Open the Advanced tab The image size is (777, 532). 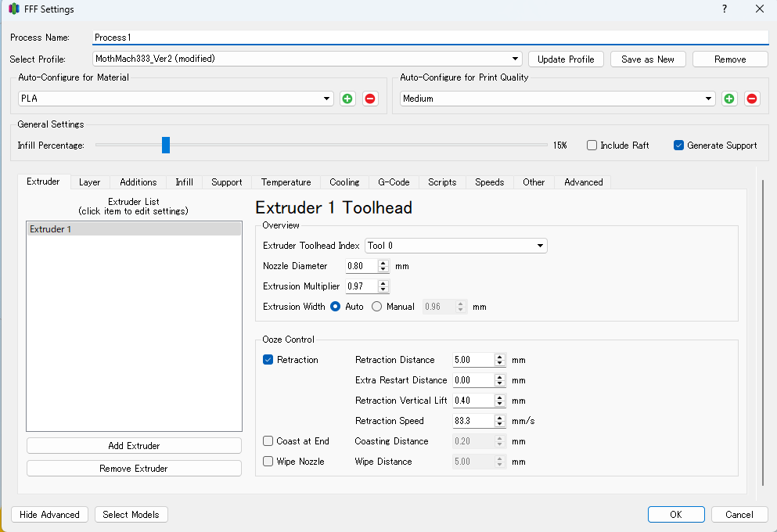pyautogui.click(x=583, y=182)
